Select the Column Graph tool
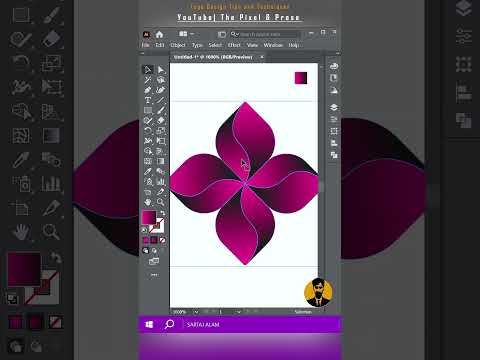This screenshot has height=360, width=480. pos(161,182)
